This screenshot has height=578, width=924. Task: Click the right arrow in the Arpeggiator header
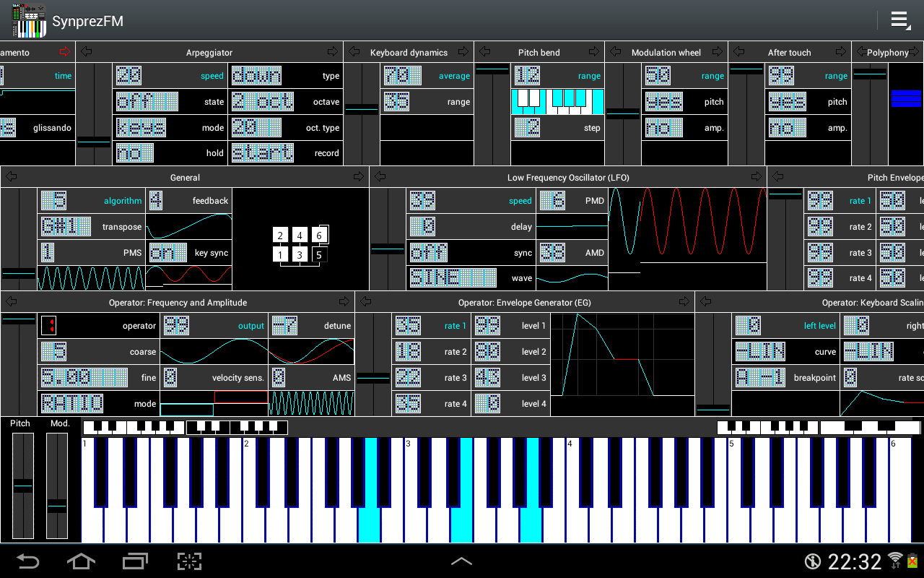point(333,52)
